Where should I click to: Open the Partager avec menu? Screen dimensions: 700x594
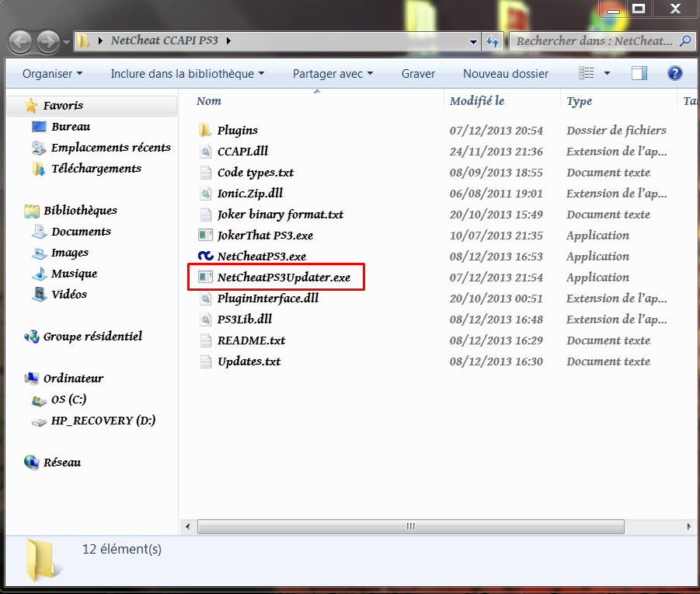pos(333,74)
